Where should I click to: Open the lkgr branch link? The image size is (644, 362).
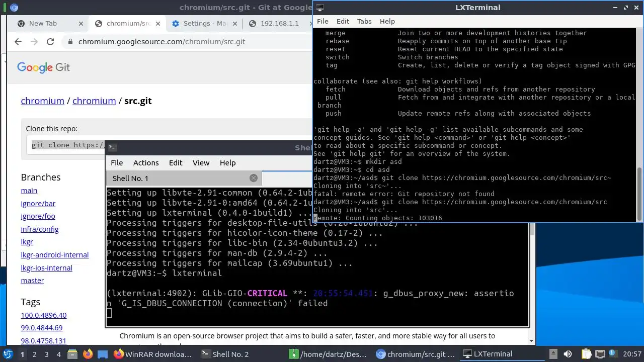click(27, 242)
